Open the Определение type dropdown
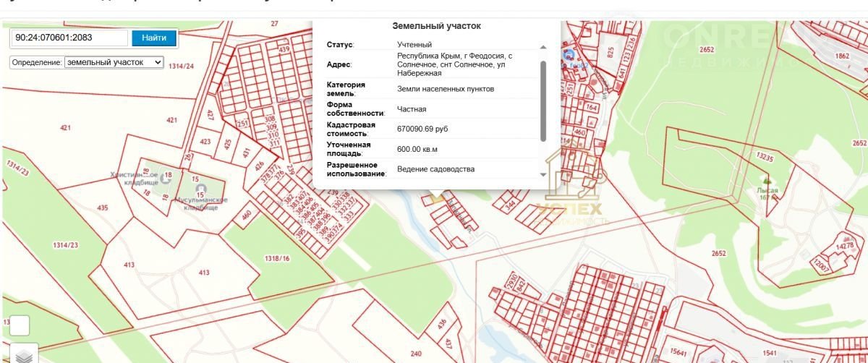Image resolution: width=868 pixels, height=363 pixels. click(x=114, y=62)
